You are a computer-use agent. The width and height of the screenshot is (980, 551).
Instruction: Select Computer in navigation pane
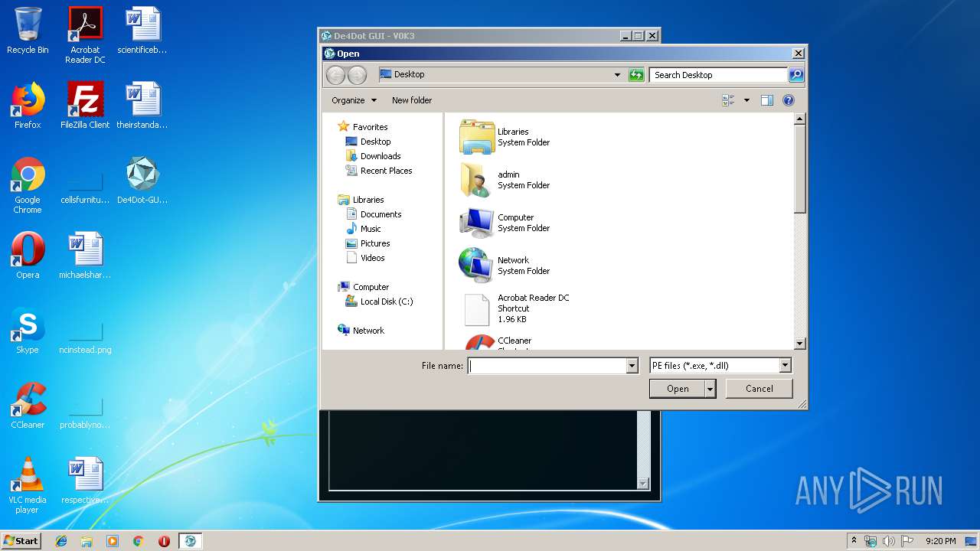coord(364,287)
